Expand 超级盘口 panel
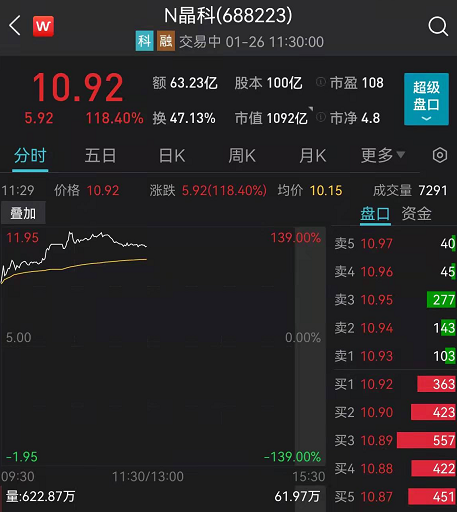Screen dimensions: 457x512 point(426,99)
